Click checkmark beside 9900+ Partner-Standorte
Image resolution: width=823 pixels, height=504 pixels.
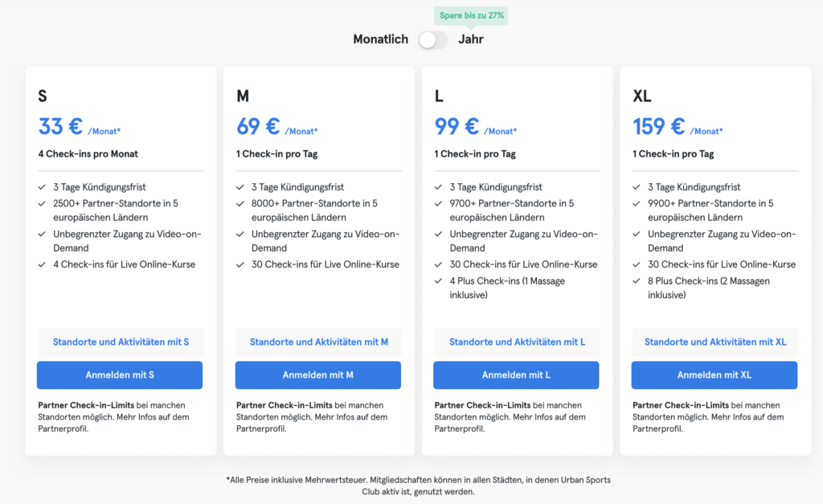pyautogui.click(x=637, y=203)
